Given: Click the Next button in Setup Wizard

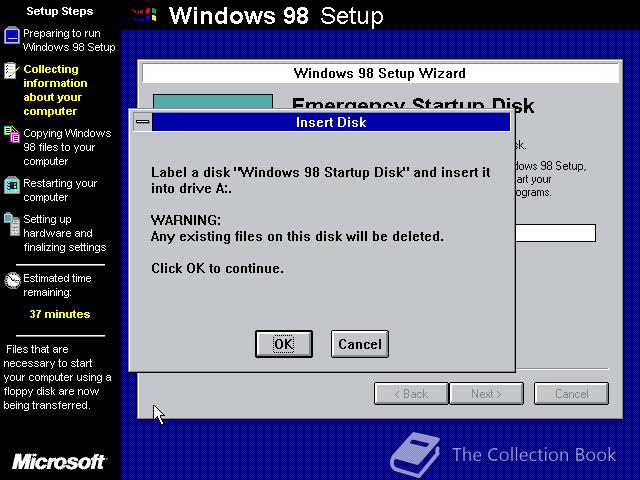Looking at the screenshot, I should pyautogui.click(x=486, y=393).
